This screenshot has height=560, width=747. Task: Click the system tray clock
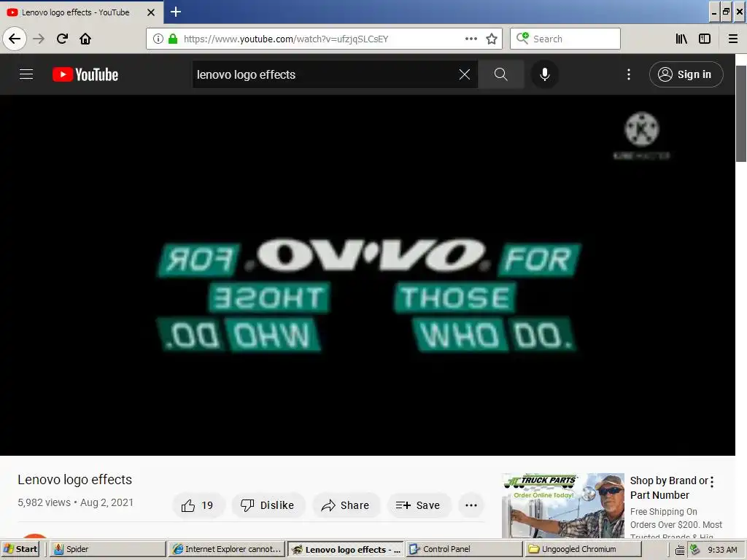click(722, 550)
